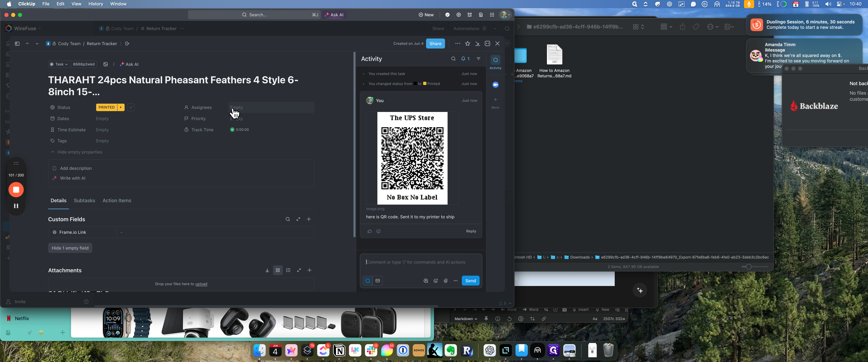
Task: Open the File menu in menu bar
Action: 46,4
